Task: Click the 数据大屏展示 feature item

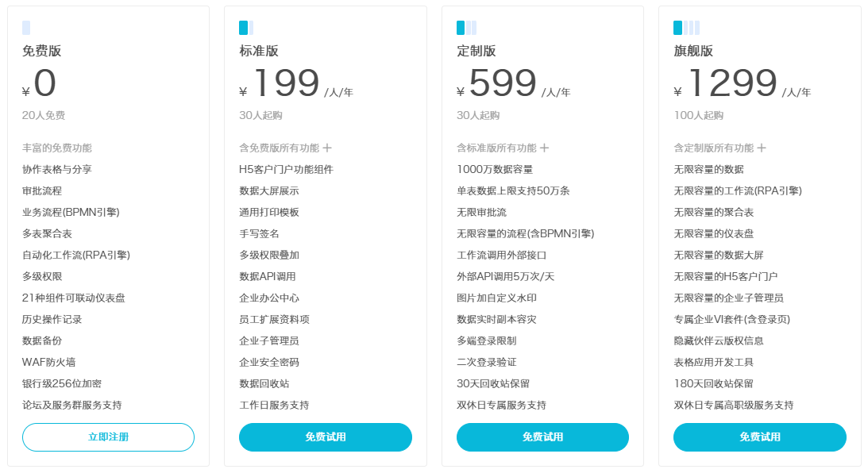Action: [268, 190]
